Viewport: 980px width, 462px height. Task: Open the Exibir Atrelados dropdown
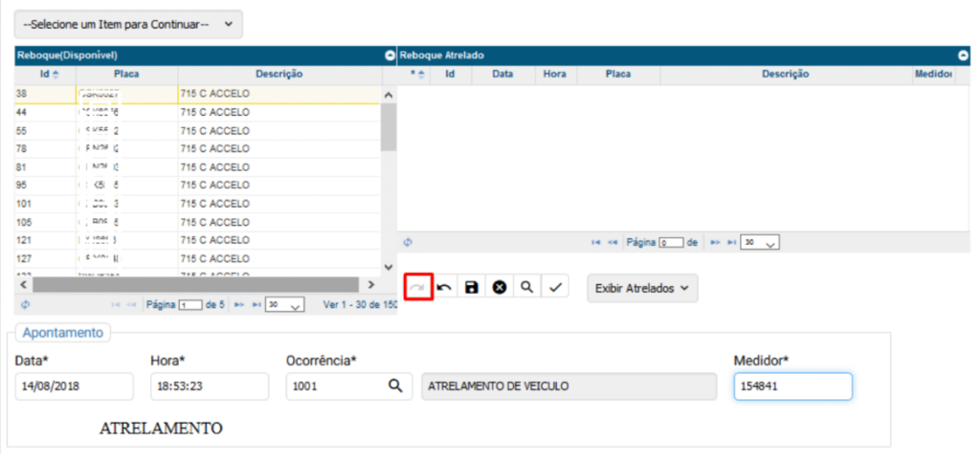pyautogui.click(x=641, y=288)
